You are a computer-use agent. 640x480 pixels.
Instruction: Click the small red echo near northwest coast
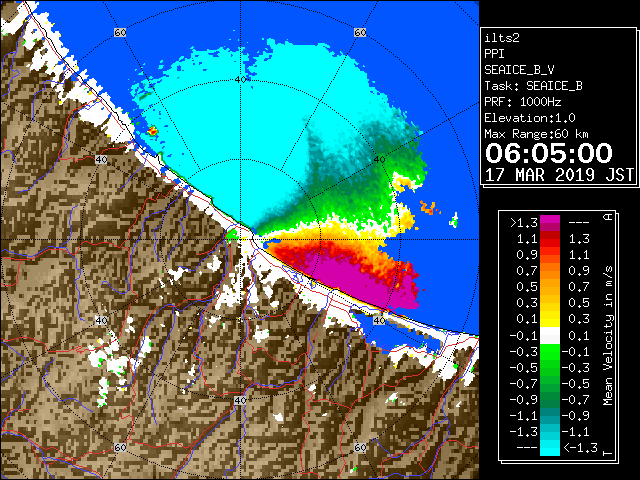click(x=152, y=131)
